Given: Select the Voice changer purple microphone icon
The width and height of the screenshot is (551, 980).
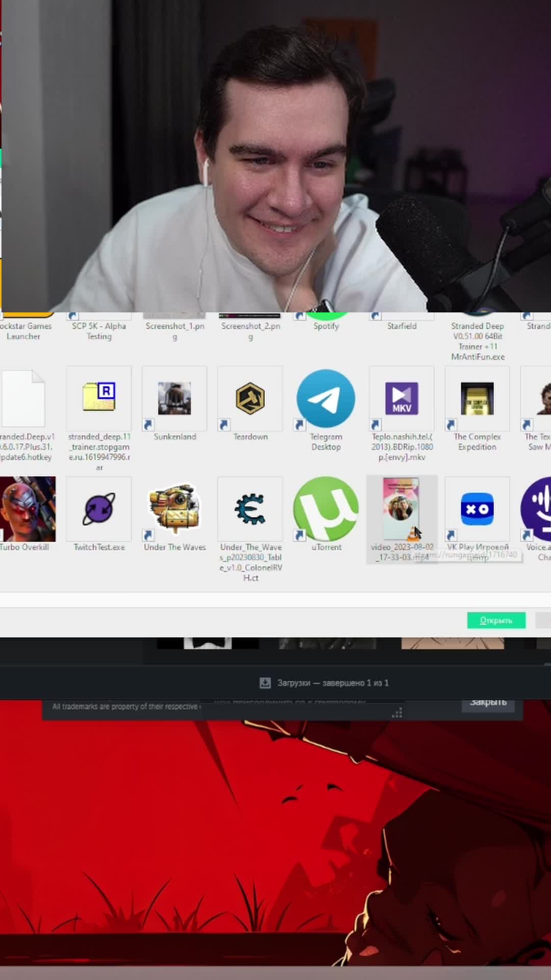Looking at the screenshot, I should 536,509.
